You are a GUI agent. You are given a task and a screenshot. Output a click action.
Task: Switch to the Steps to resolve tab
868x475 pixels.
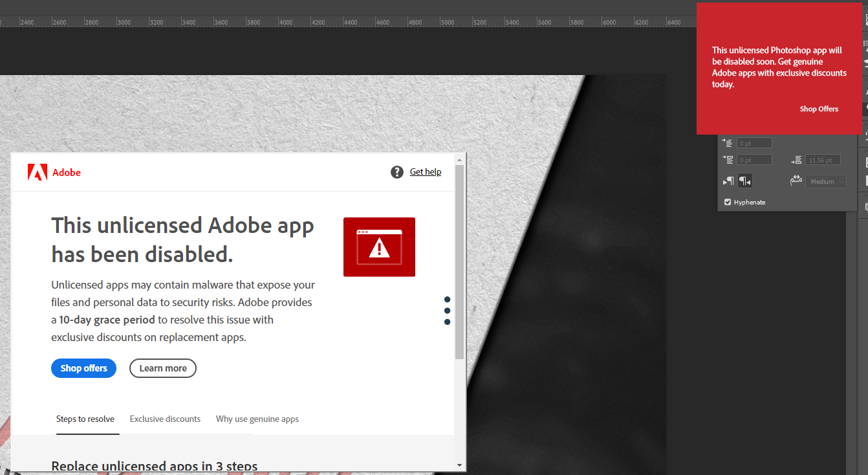[x=85, y=419]
